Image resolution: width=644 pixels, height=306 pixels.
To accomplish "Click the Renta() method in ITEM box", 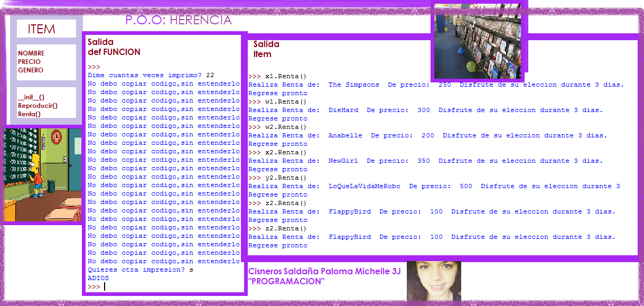I will tap(29, 114).
